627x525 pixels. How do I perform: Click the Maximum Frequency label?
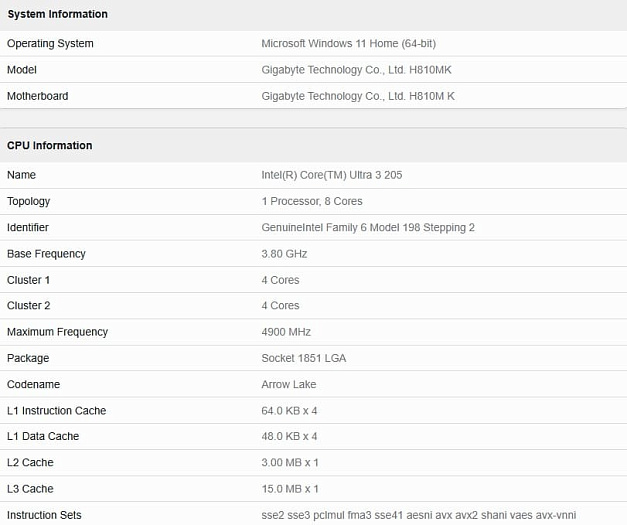coord(58,332)
